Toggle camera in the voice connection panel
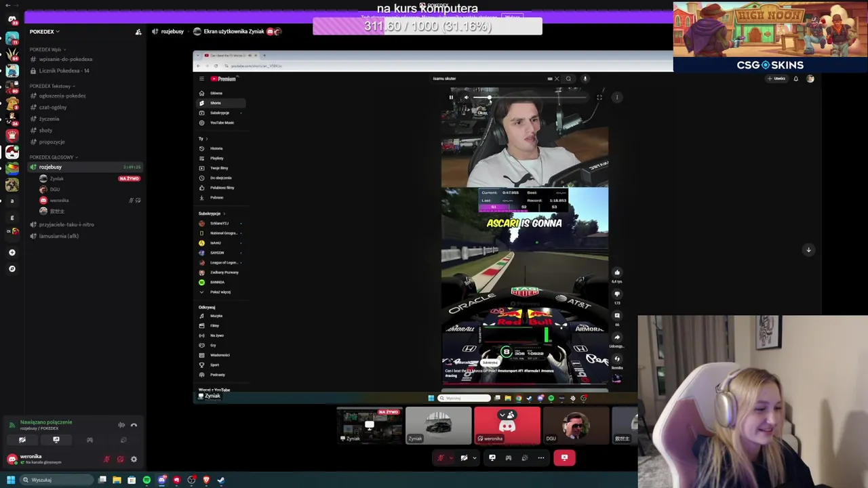 click(22, 440)
